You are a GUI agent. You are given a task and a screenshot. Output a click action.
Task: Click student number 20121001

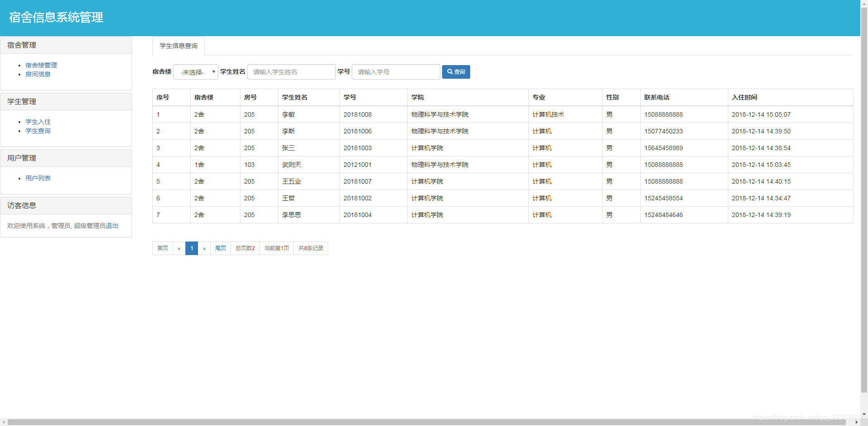pos(358,165)
